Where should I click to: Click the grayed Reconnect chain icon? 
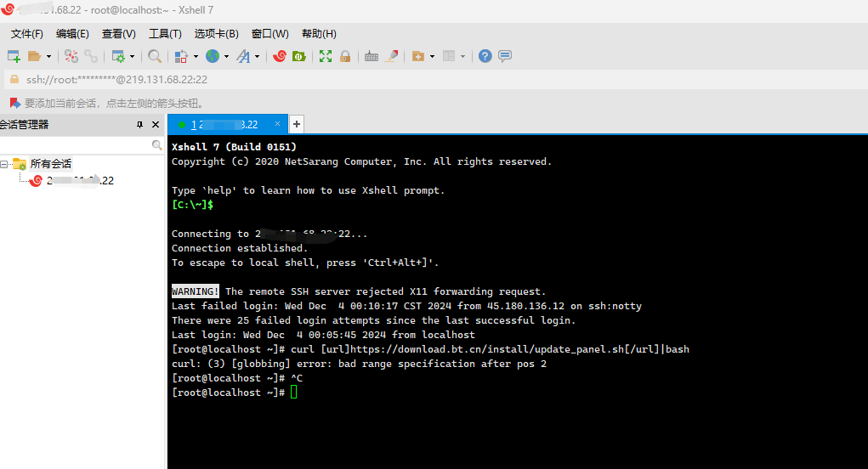point(91,56)
